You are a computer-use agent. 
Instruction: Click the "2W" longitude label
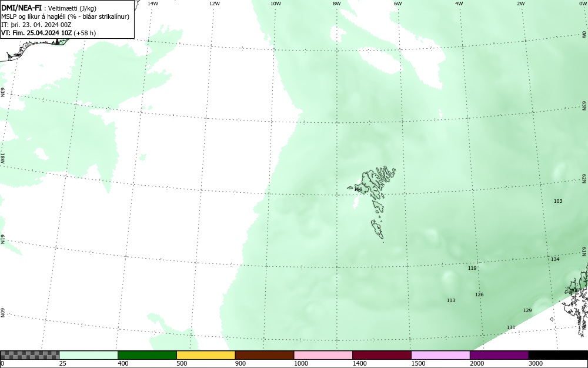(x=520, y=4)
